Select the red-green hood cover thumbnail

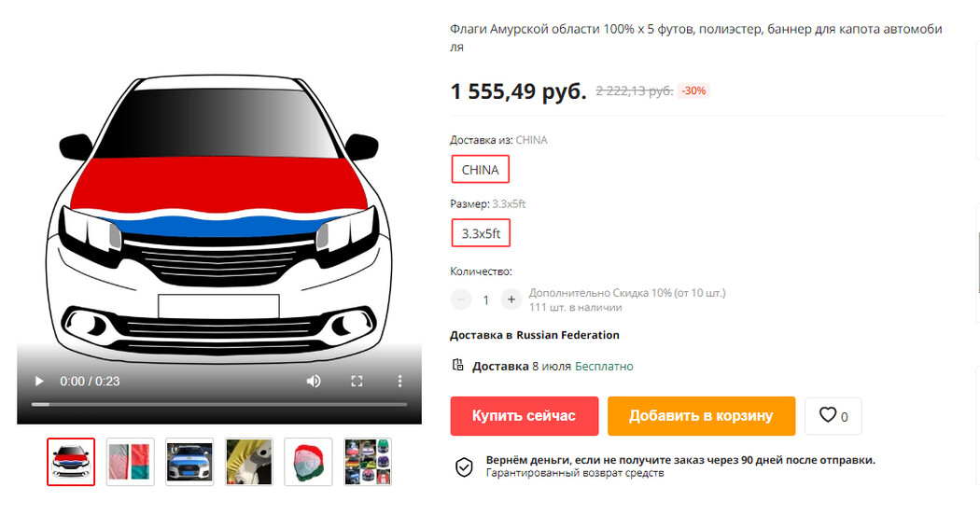(x=308, y=462)
